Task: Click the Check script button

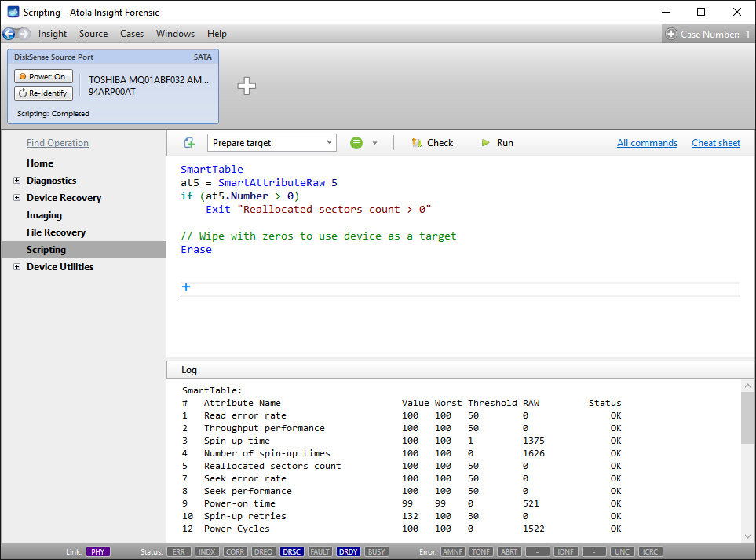Action: (x=433, y=143)
